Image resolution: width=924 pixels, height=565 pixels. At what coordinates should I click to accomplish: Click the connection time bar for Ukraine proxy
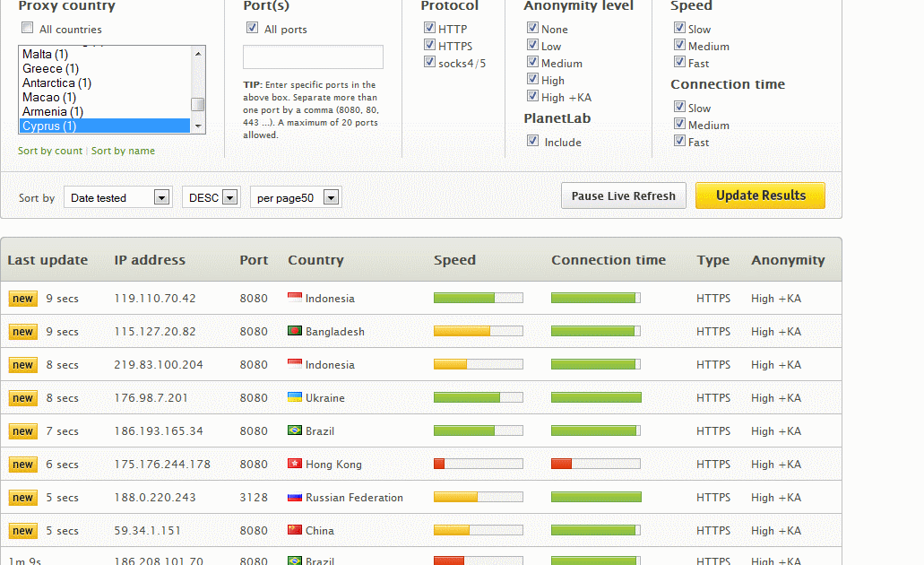pos(596,398)
